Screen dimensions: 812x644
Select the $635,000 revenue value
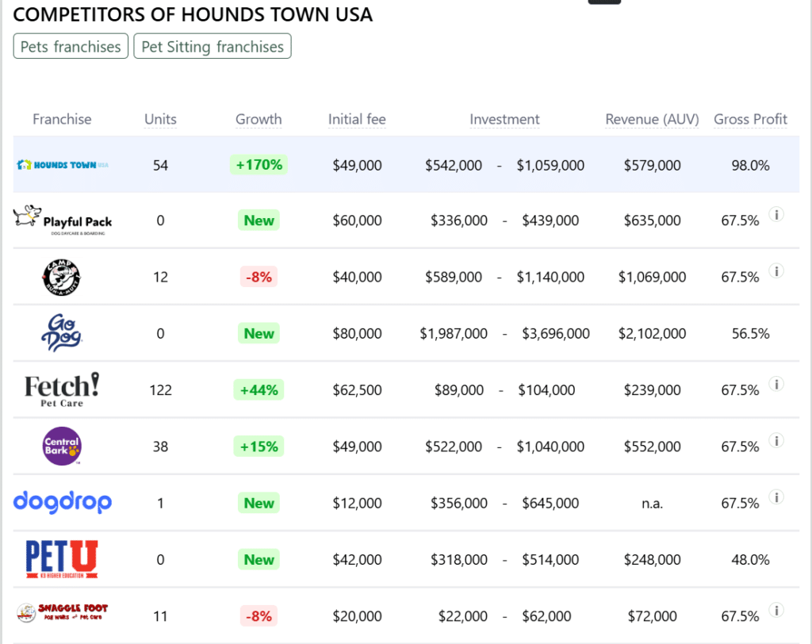coord(652,220)
